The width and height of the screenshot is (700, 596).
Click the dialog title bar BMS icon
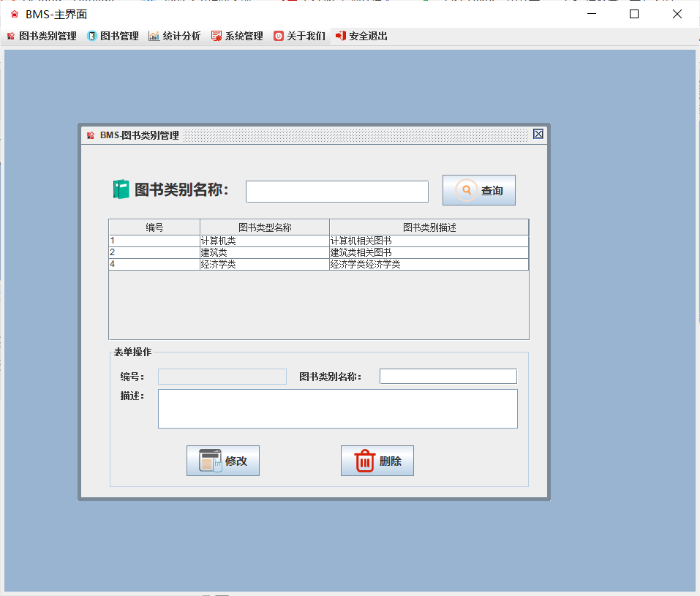89,135
